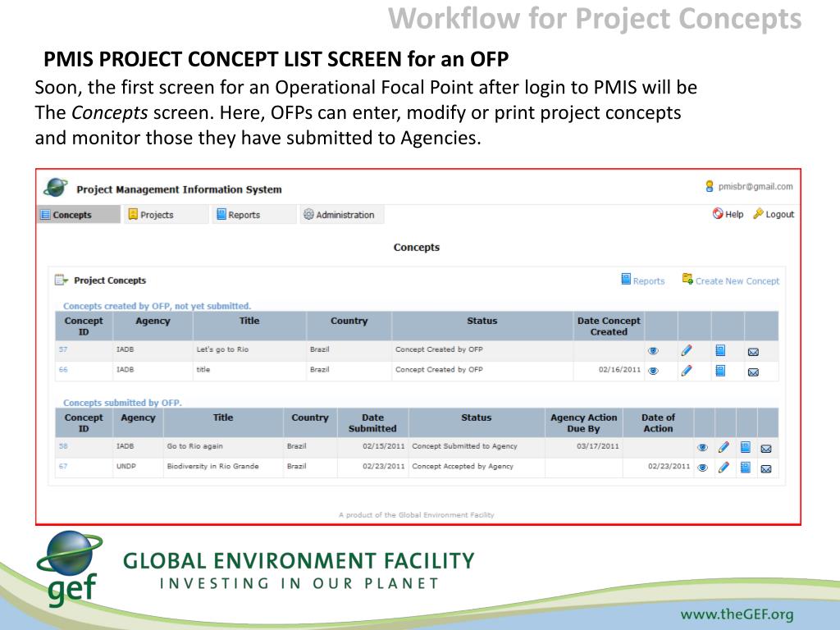840x630 pixels.
Task: Open Reports link in Project Concepts panel
Action: 643,281
